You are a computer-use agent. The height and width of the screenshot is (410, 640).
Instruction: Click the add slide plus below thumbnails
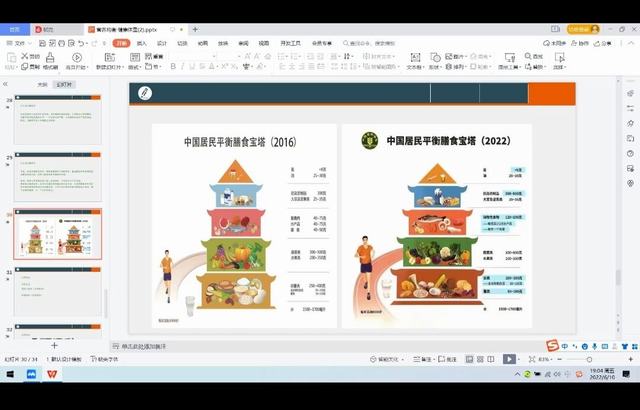pyautogui.click(x=54, y=346)
